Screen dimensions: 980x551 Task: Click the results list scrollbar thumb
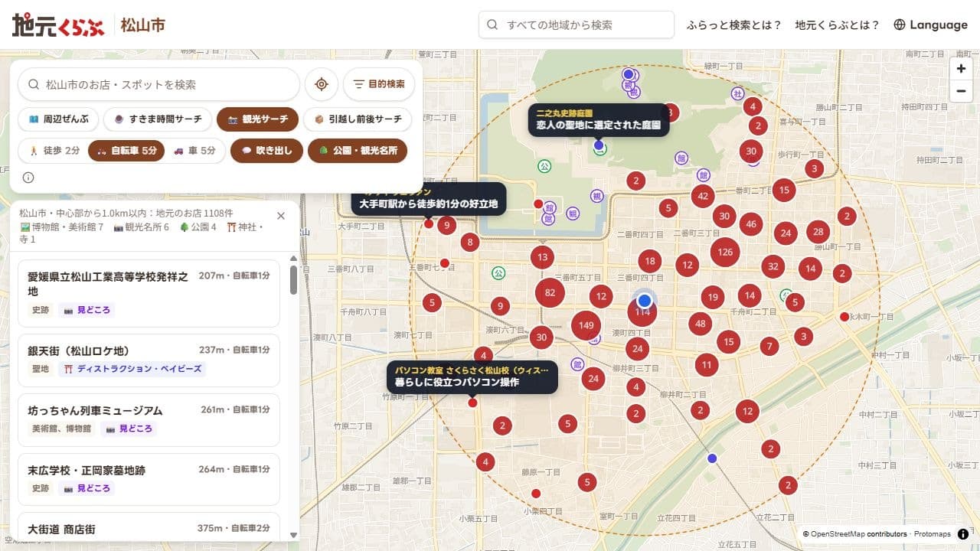coord(293,279)
